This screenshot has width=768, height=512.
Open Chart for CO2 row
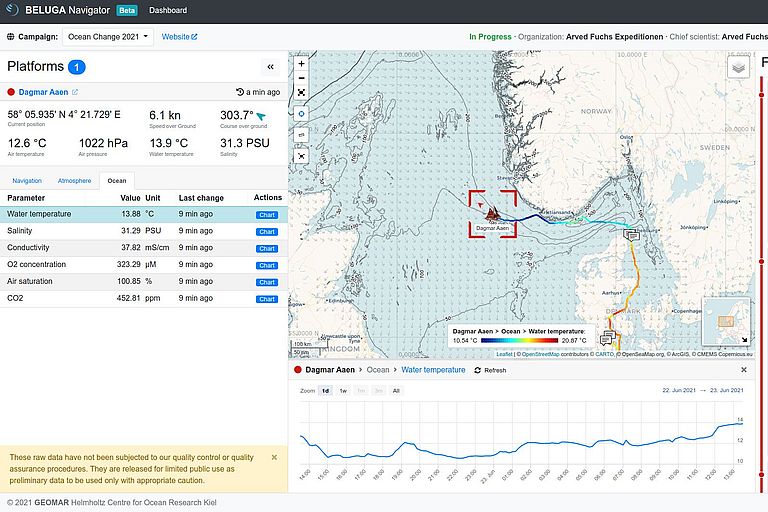click(x=266, y=299)
